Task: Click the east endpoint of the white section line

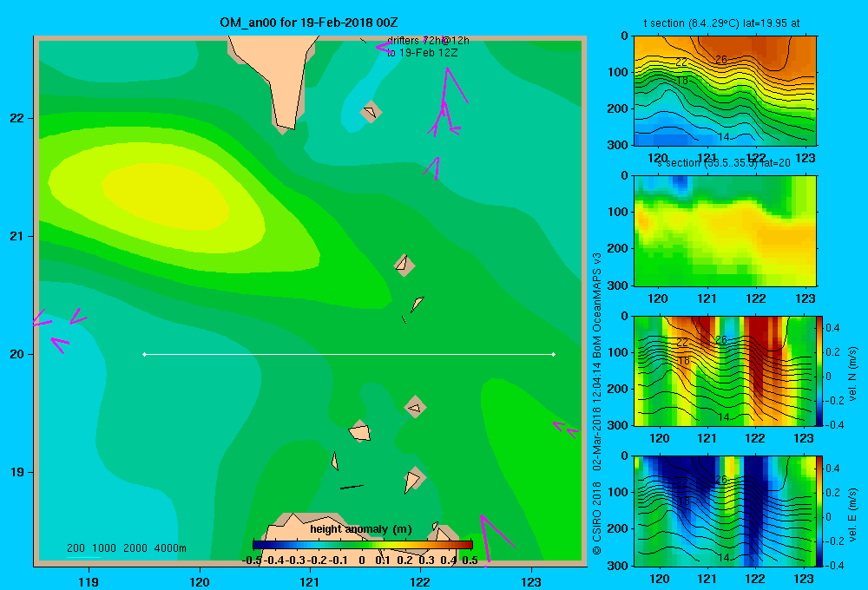Action: (554, 354)
